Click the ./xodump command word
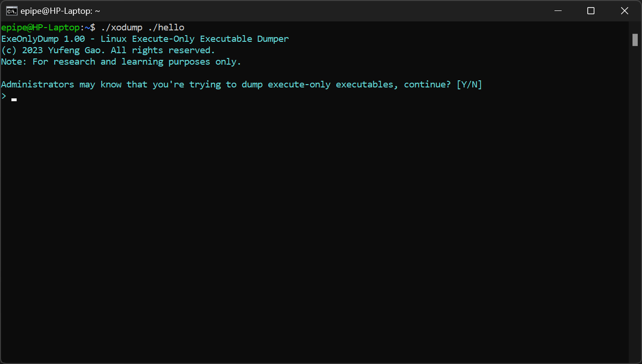This screenshot has height=364, width=642. pos(121,28)
